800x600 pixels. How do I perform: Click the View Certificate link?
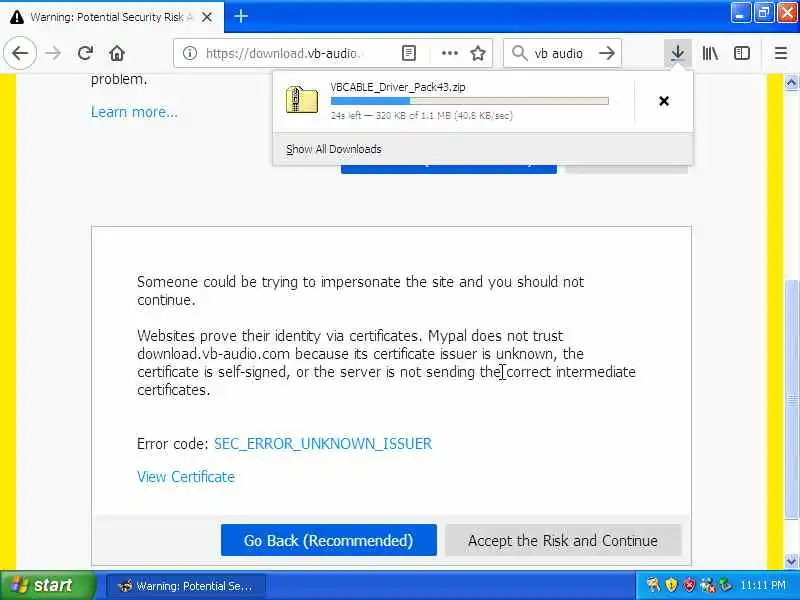[x=186, y=477]
